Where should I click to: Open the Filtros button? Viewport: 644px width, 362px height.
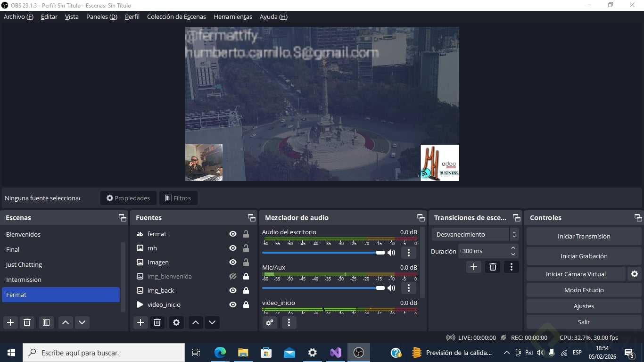point(178,198)
